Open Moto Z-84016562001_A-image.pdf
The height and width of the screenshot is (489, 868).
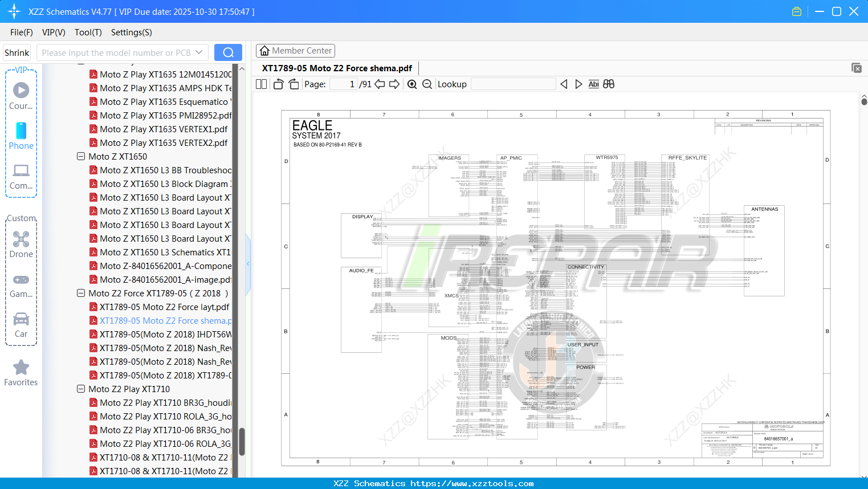click(x=161, y=279)
